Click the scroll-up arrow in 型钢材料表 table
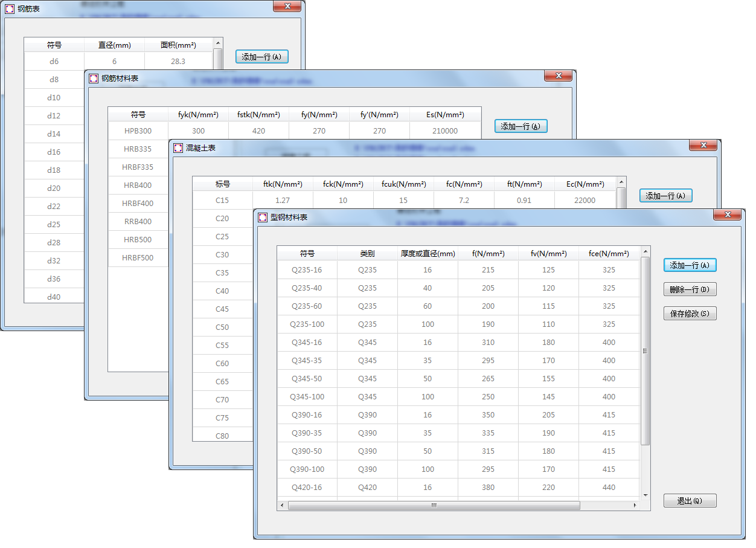The height and width of the screenshot is (548, 756). (x=645, y=251)
